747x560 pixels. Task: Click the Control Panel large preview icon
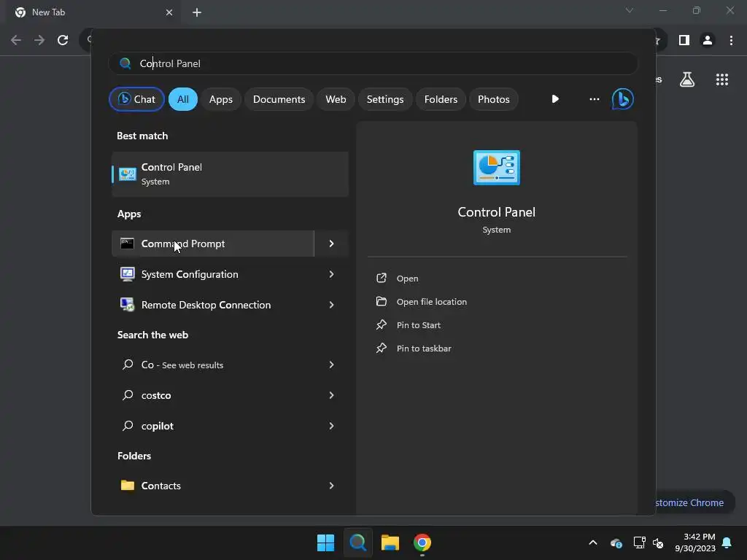496,168
